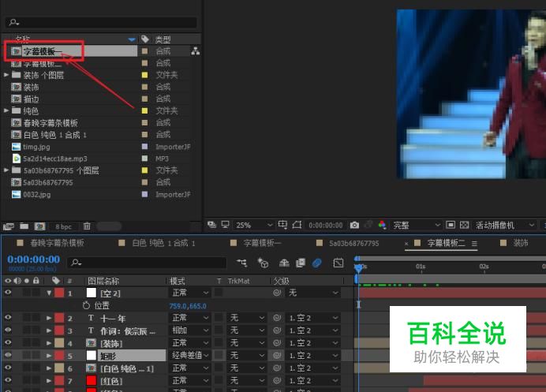546x392 pixels.
Task: Click the Draft 3D cube icon
Action: coord(263,263)
